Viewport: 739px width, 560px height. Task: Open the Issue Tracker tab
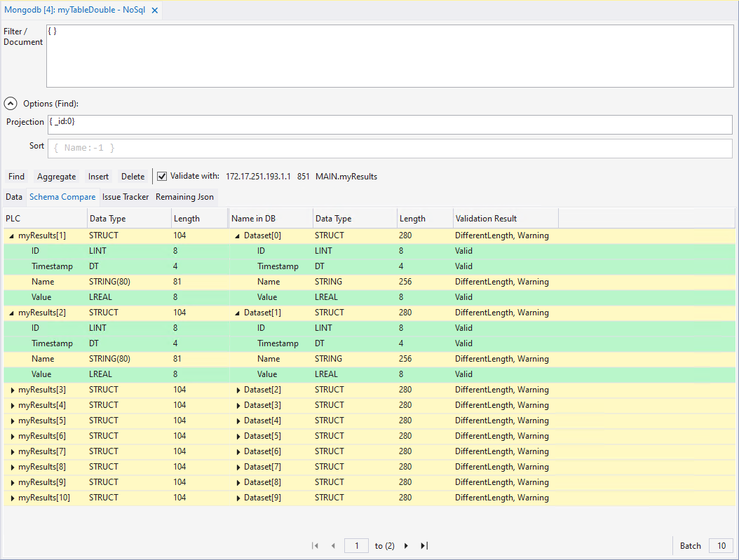coord(126,197)
